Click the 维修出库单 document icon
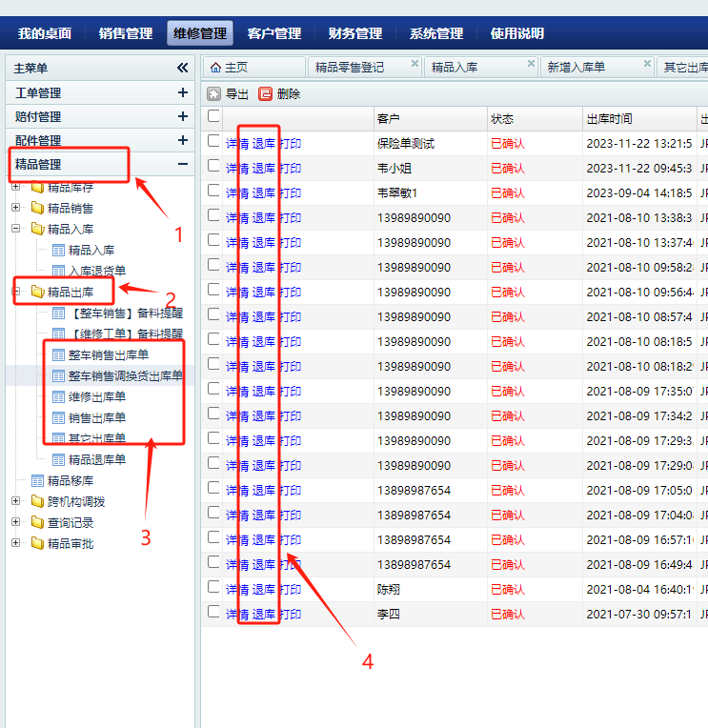The width and height of the screenshot is (708, 728). pos(58,396)
